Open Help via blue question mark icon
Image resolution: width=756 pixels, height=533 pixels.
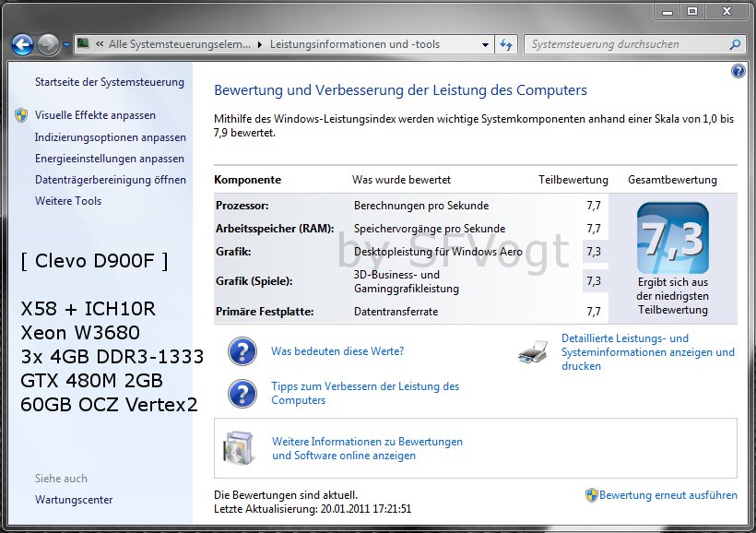tap(738, 71)
